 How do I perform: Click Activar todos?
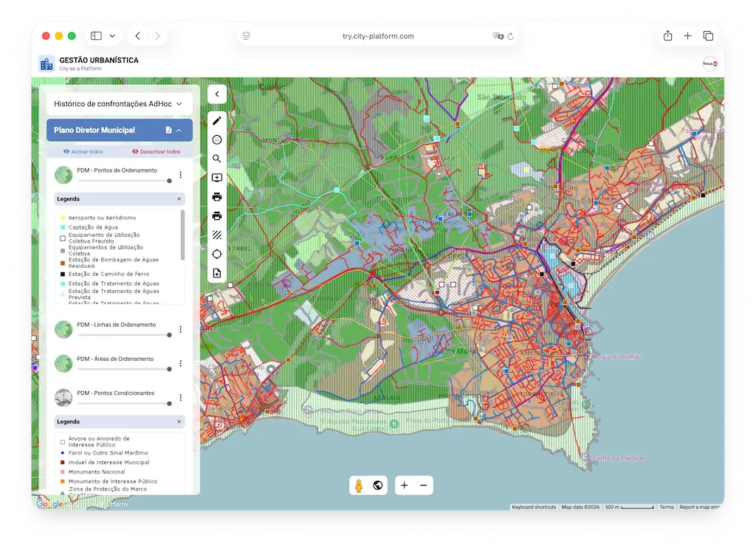[83, 151]
